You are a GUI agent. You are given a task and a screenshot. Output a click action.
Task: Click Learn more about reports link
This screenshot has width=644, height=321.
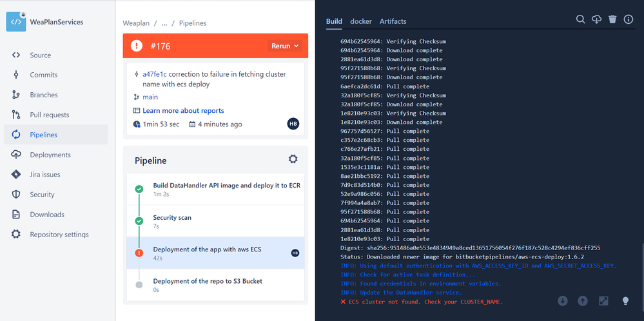tap(183, 111)
